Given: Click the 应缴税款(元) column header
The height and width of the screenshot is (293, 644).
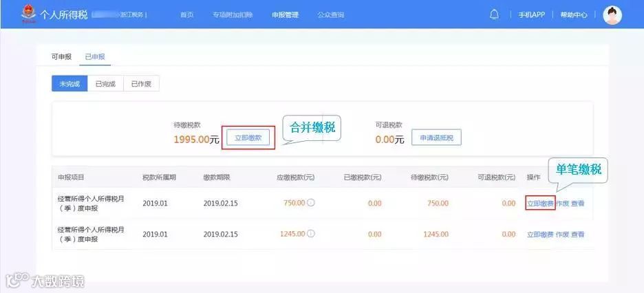Looking at the screenshot, I should (296, 177).
